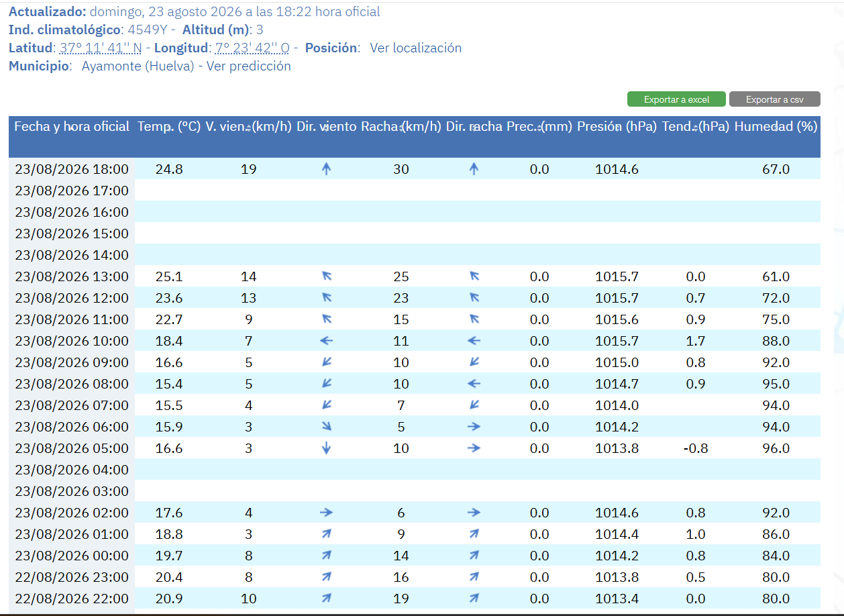Select temperature value 18.4
Viewport: 844px width, 616px height.
pyautogui.click(x=169, y=341)
